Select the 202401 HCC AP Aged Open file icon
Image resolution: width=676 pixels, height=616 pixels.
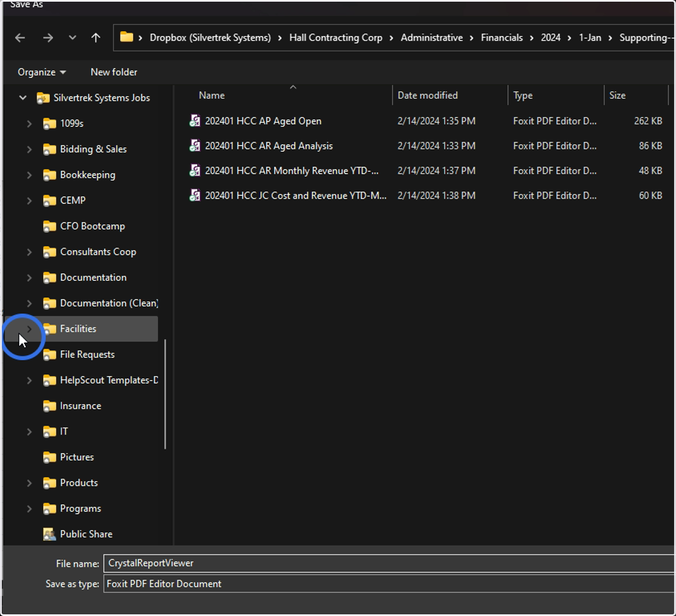195,121
